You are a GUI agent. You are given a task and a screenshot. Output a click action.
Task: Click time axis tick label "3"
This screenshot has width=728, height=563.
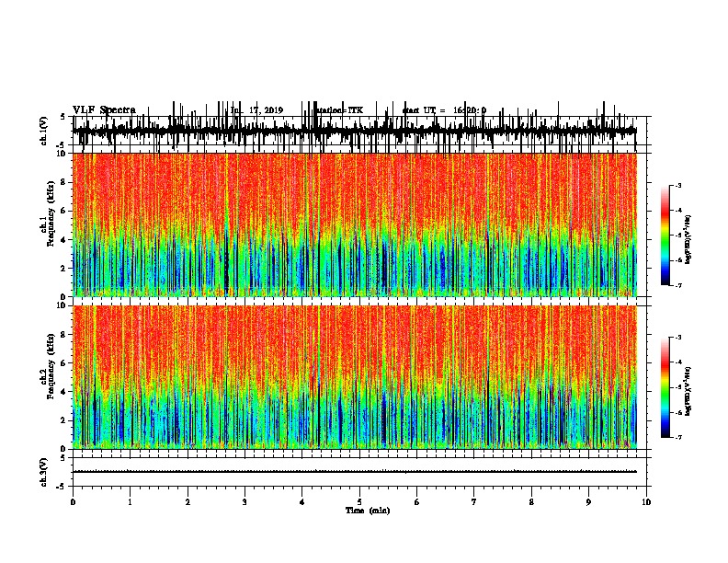[x=245, y=502]
